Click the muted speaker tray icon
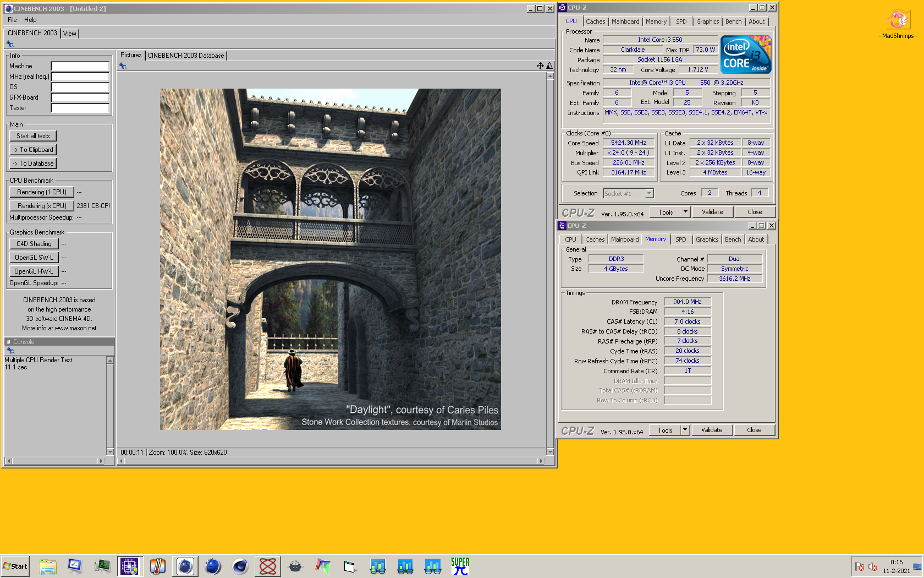Viewport: 924px width, 578px height. pos(872,566)
